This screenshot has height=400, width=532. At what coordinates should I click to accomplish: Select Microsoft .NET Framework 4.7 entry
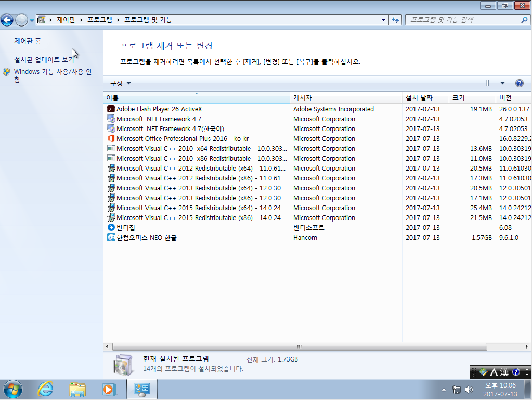[159, 119]
